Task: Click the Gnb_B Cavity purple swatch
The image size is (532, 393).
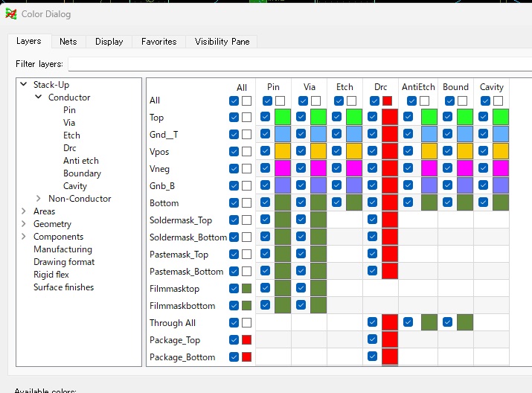Action: point(500,185)
